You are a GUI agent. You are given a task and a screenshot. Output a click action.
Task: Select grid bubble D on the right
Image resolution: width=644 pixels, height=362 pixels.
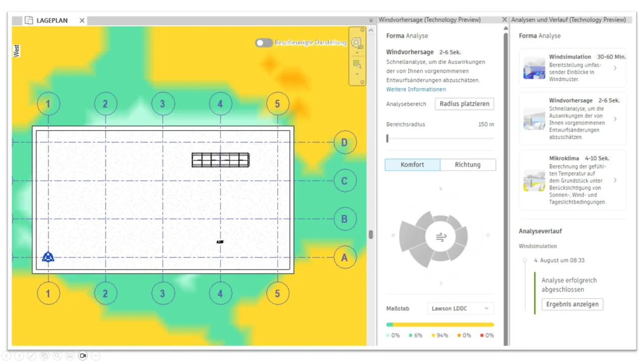(x=345, y=143)
